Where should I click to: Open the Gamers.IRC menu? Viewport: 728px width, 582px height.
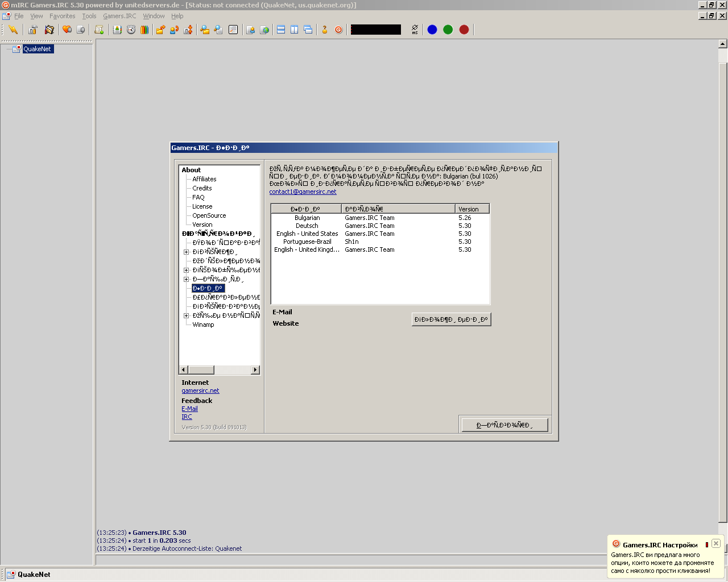[x=119, y=16]
